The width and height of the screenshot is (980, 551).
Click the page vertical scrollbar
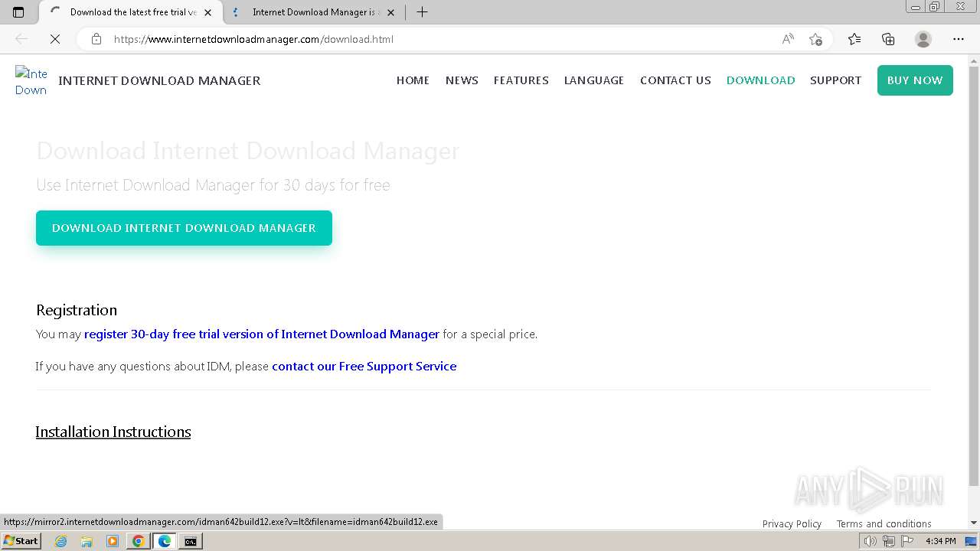pos(974,275)
